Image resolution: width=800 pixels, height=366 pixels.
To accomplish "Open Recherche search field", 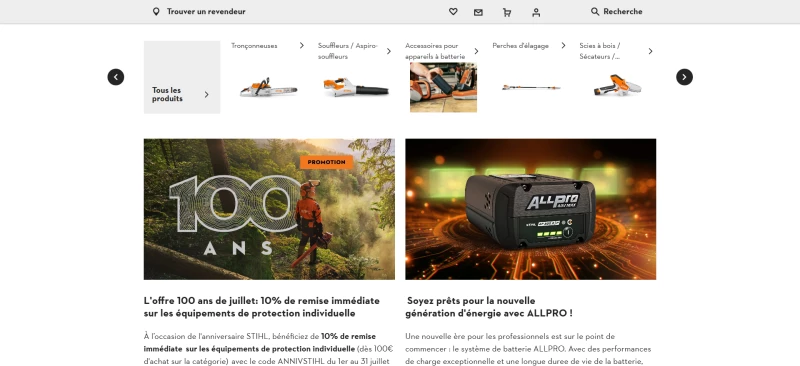I will click(622, 11).
